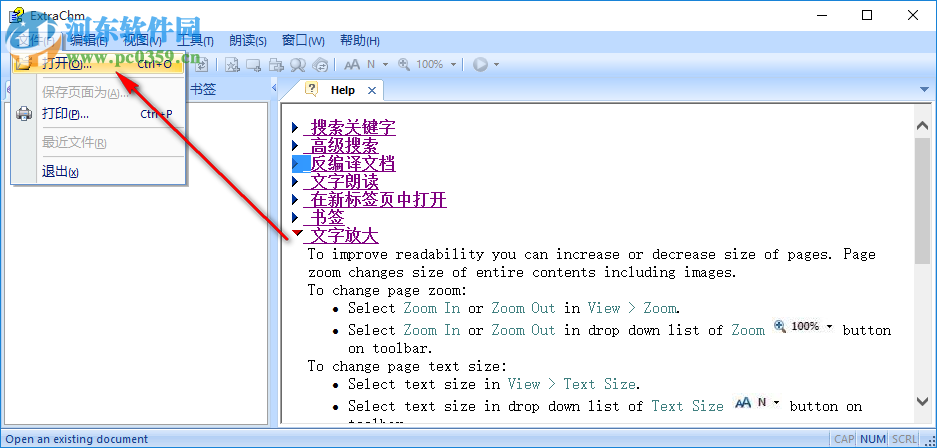Screen dimensions: 937x448
Task: Follow the 在新标签页中打开 link
Action: (x=375, y=199)
